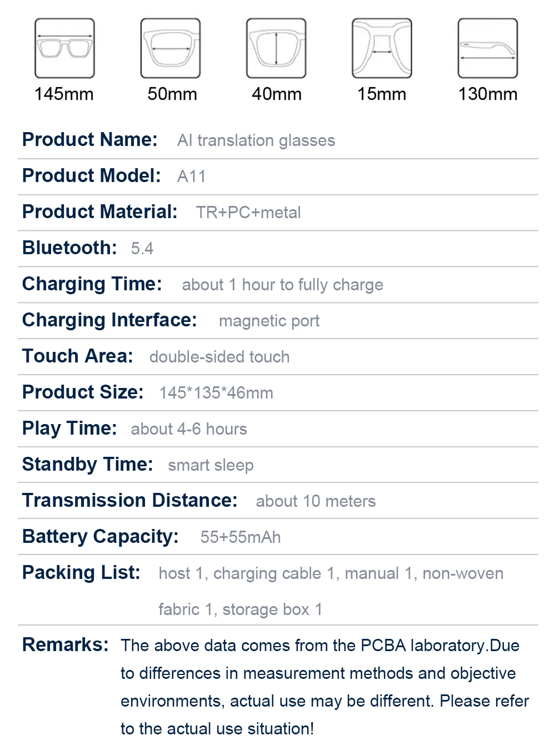Screen dimensions: 550x756
Task: Click the product size "145*135*46mm"
Action: pyautogui.click(x=216, y=393)
